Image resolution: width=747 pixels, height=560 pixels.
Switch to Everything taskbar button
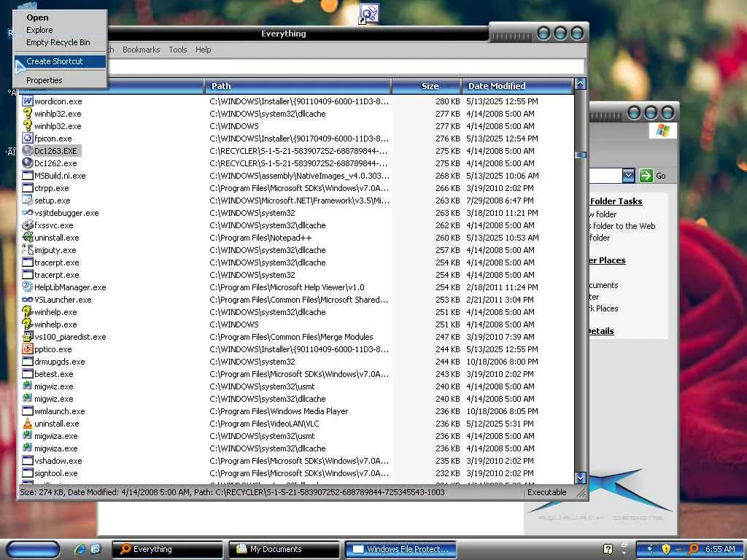click(x=167, y=549)
